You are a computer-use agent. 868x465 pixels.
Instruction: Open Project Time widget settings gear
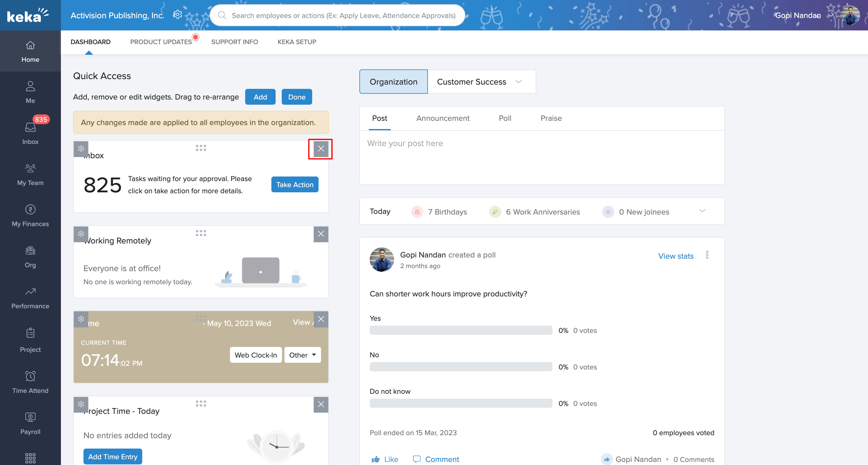click(81, 404)
